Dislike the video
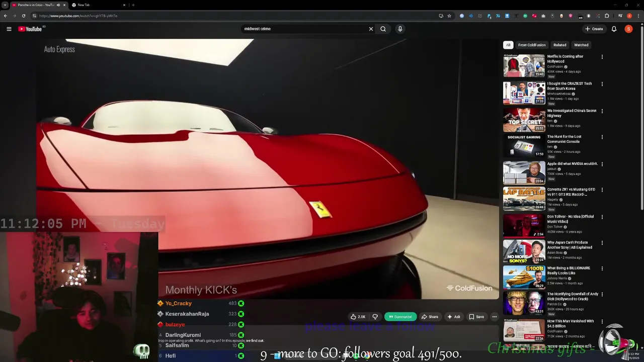 [375, 317]
